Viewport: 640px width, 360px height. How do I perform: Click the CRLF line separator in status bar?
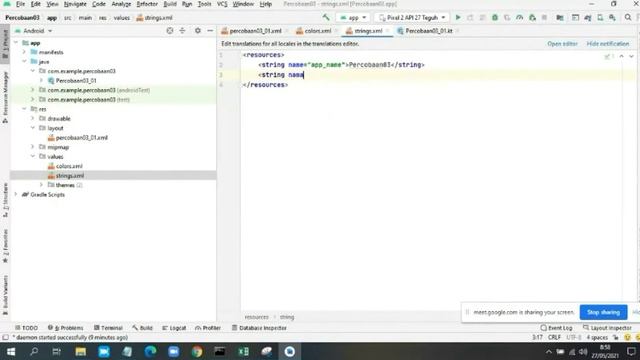tap(554, 338)
